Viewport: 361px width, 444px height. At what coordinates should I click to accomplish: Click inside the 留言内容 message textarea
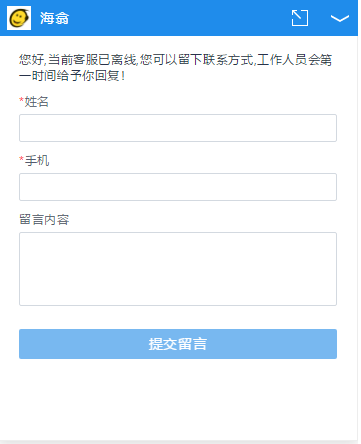178,269
